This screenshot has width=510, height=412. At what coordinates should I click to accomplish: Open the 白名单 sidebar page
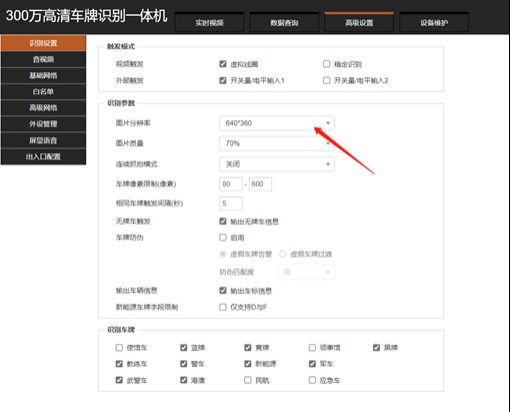[x=43, y=91]
